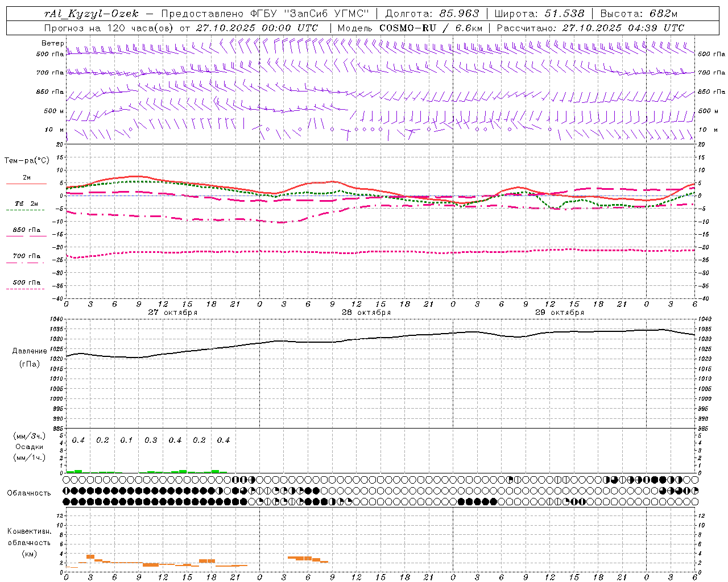Click the (км) unit under convective cloudiness

point(30,554)
